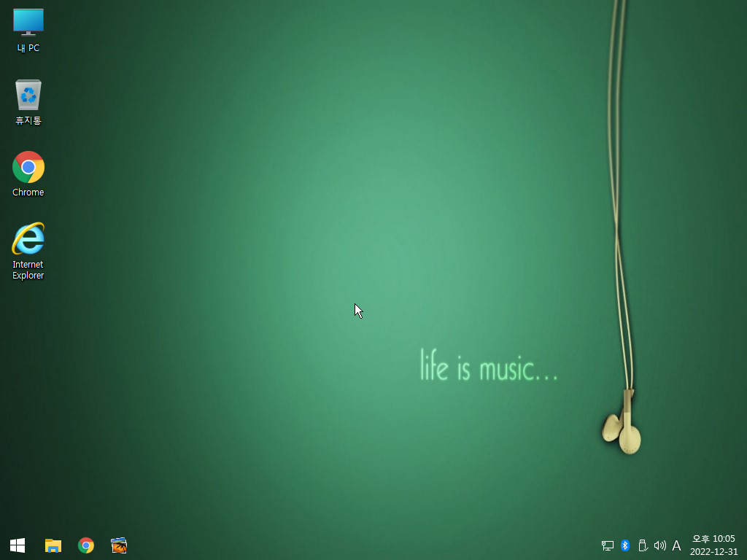Click the Internet Explorer label text

point(28,270)
